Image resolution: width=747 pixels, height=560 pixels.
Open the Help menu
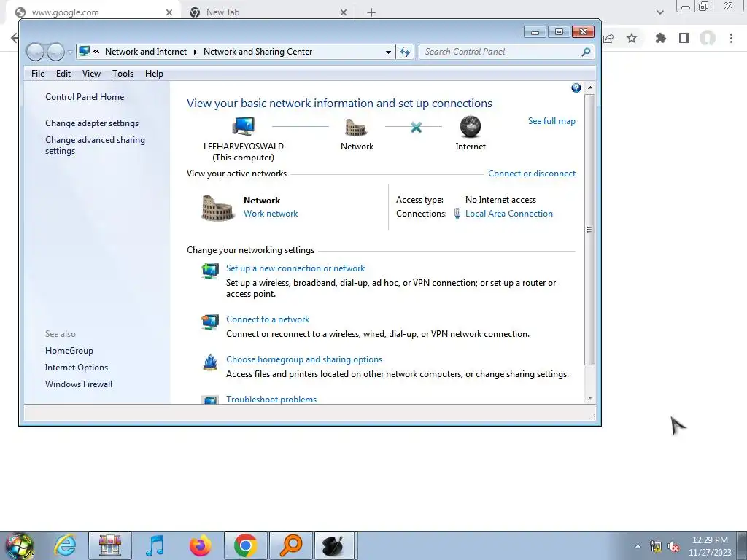coord(154,74)
